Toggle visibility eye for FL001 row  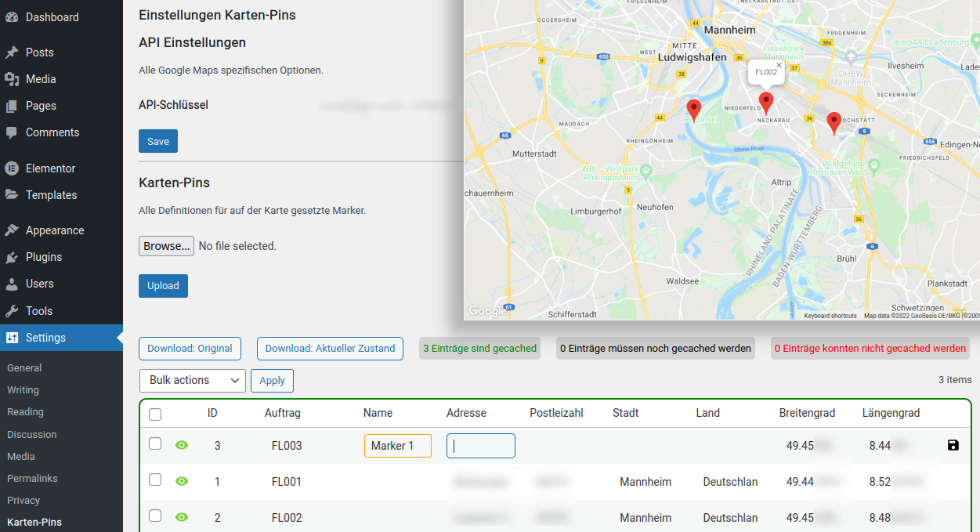point(182,481)
